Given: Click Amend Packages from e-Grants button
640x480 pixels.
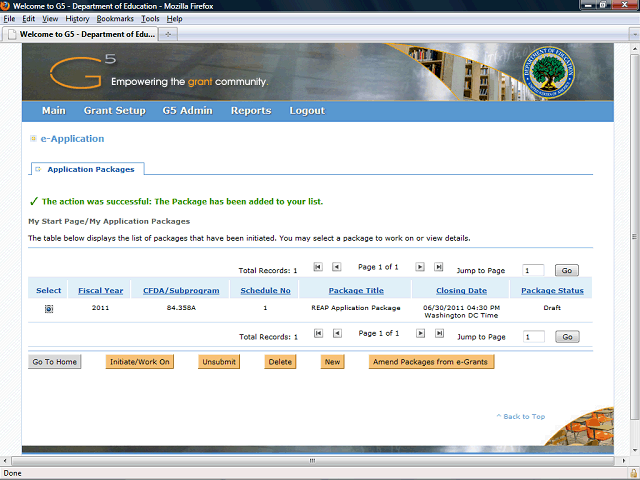Looking at the screenshot, I should [x=431, y=362].
